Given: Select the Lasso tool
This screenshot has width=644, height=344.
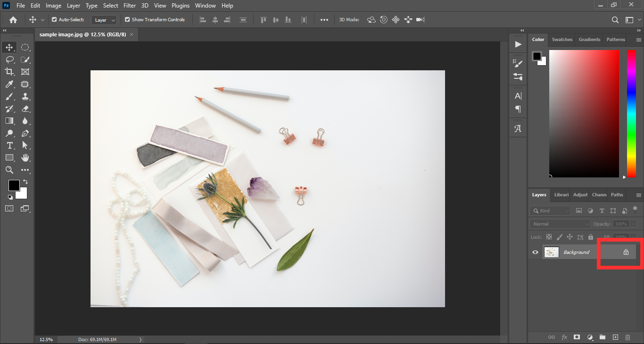Looking at the screenshot, I should 9,59.
